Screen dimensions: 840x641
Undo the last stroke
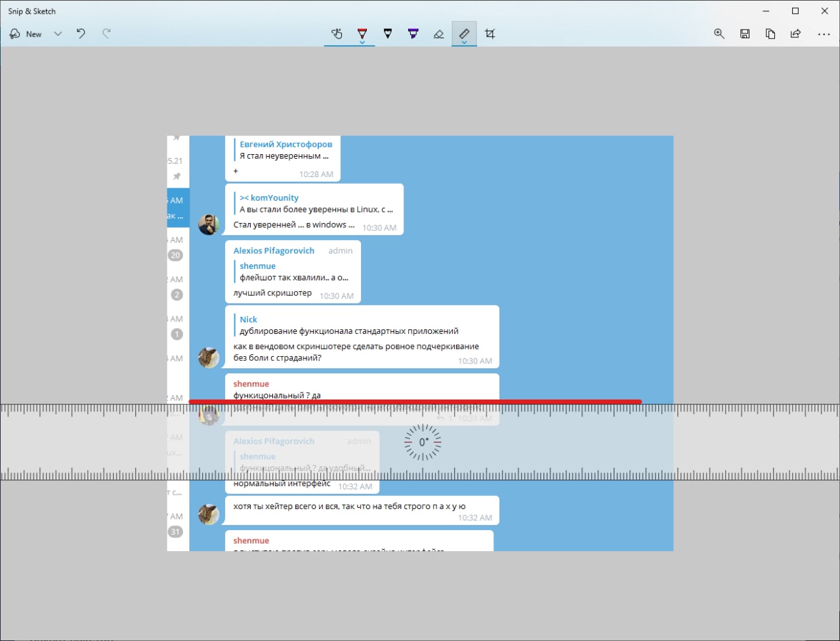pos(81,33)
